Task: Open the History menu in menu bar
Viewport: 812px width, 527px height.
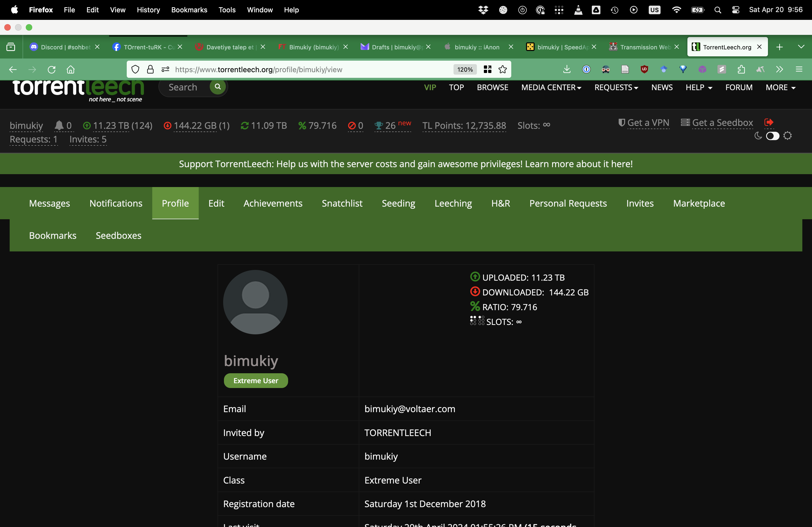Action: [x=148, y=10]
